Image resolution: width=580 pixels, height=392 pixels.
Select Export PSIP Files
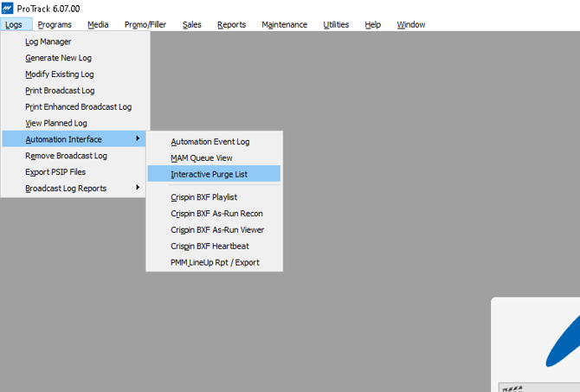click(x=74, y=171)
